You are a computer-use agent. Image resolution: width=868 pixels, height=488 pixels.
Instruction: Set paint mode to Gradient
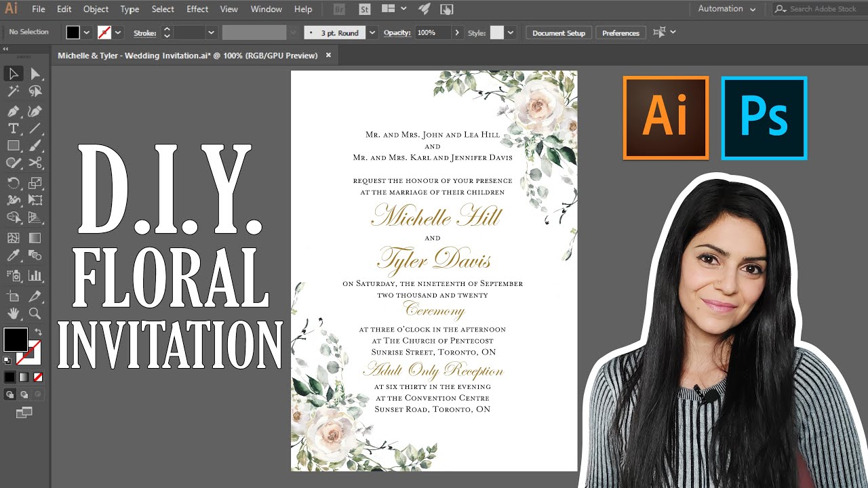point(24,377)
